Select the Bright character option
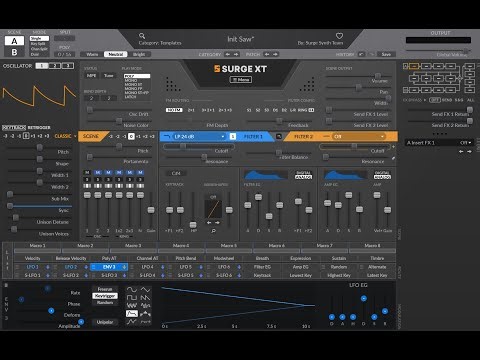The image size is (480, 360). click(139, 54)
